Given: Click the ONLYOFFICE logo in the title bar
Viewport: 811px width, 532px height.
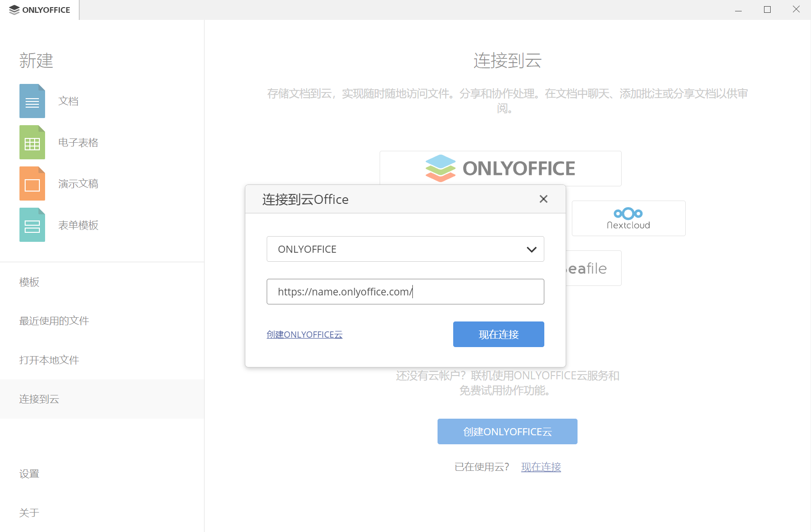Looking at the screenshot, I should 39,9.
